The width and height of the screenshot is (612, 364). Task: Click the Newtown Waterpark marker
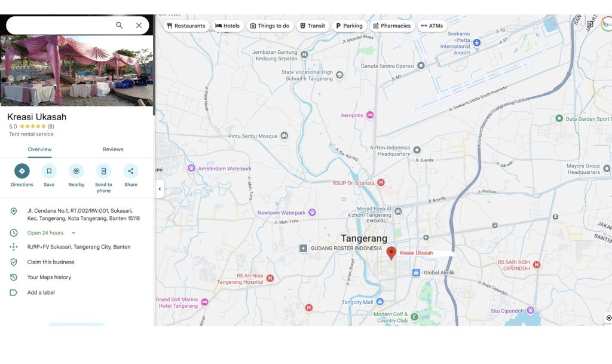click(x=312, y=212)
